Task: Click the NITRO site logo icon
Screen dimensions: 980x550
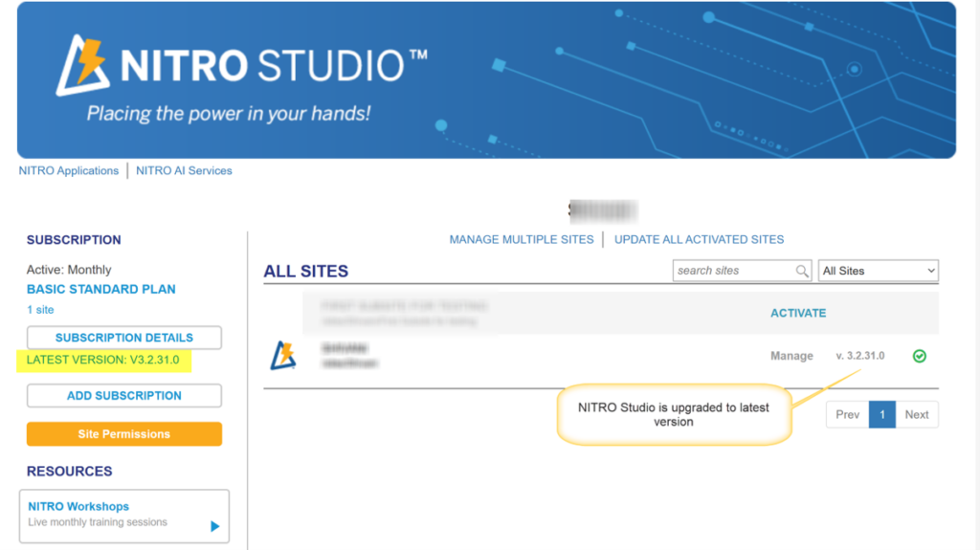Action: [x=283, y=356]
